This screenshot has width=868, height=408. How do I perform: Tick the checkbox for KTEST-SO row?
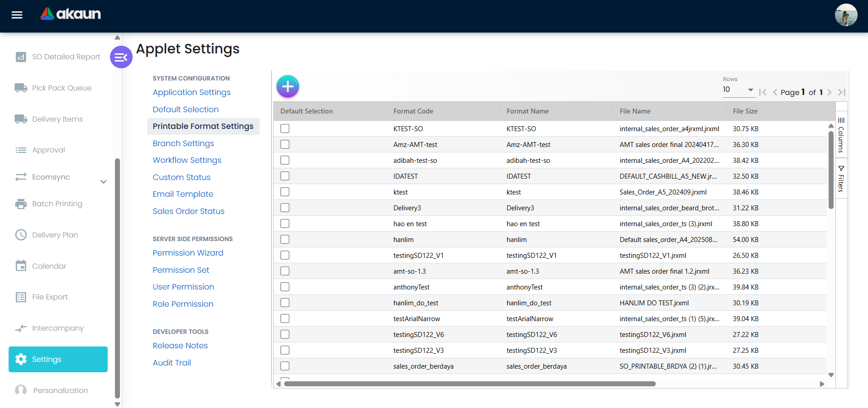pos(285,128)
